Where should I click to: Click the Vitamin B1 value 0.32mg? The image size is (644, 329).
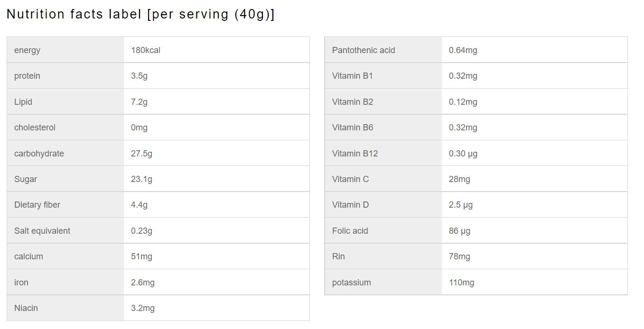click(x=463, y=76)
